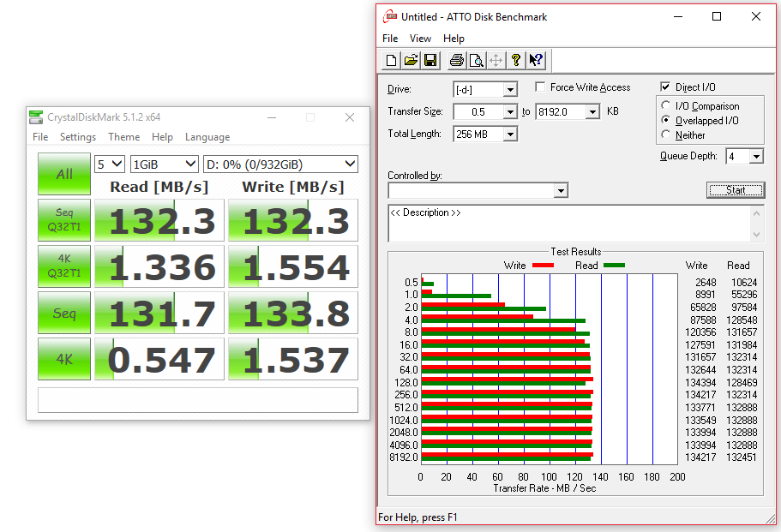Open the 1GiB test size dropdown
Image resolution: width=781 pixels, height=532 pixels.
click(x=165, y=164)
